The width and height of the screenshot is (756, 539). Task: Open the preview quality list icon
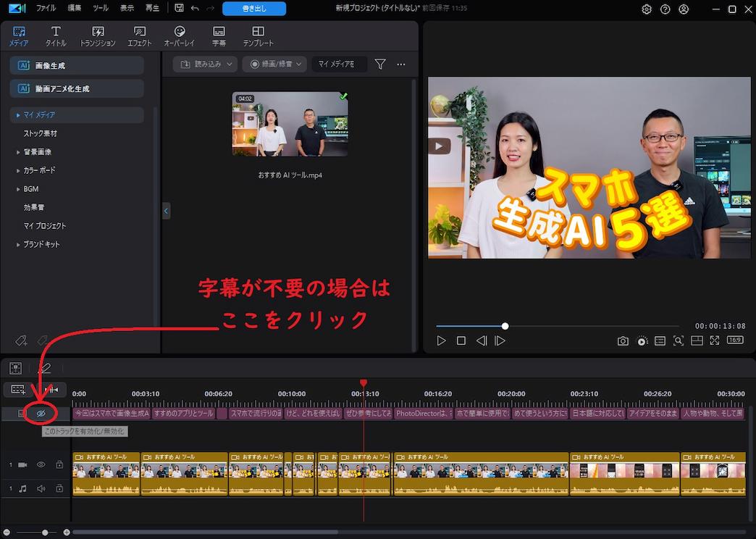click(660, 341)
